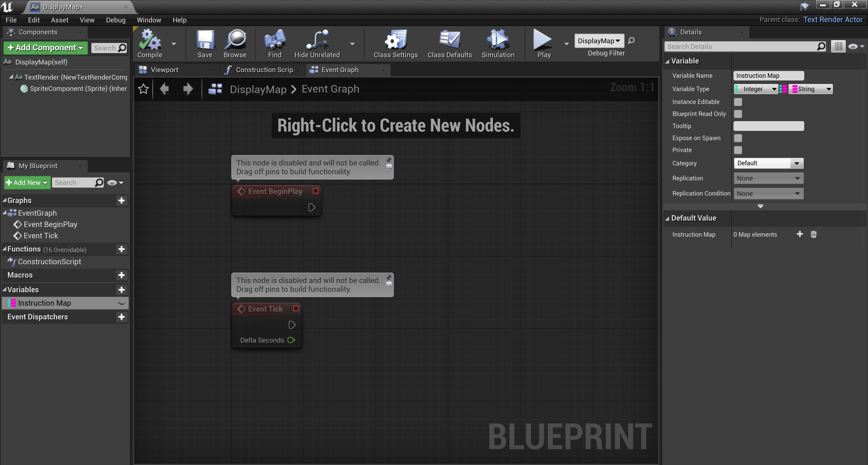Screen dimensions: 868x465
Task: Check the Blueprint Read Only box
Action: (738, 114)
